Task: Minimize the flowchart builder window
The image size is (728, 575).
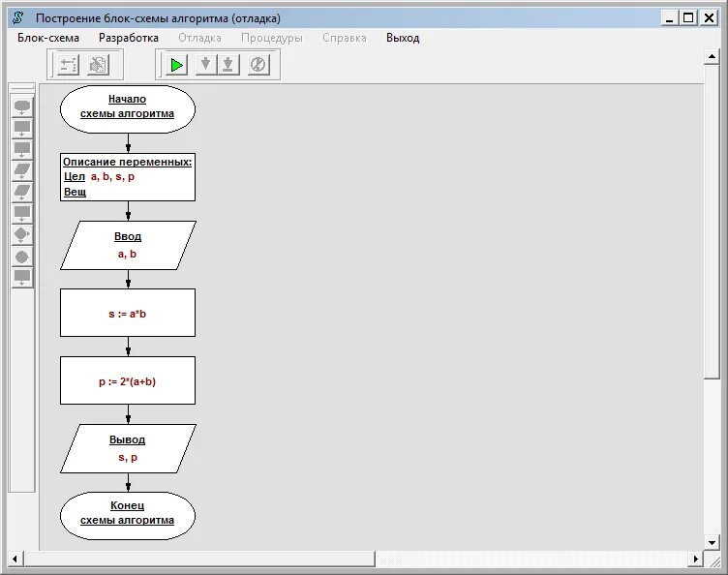Action: [x=669, y=18]
